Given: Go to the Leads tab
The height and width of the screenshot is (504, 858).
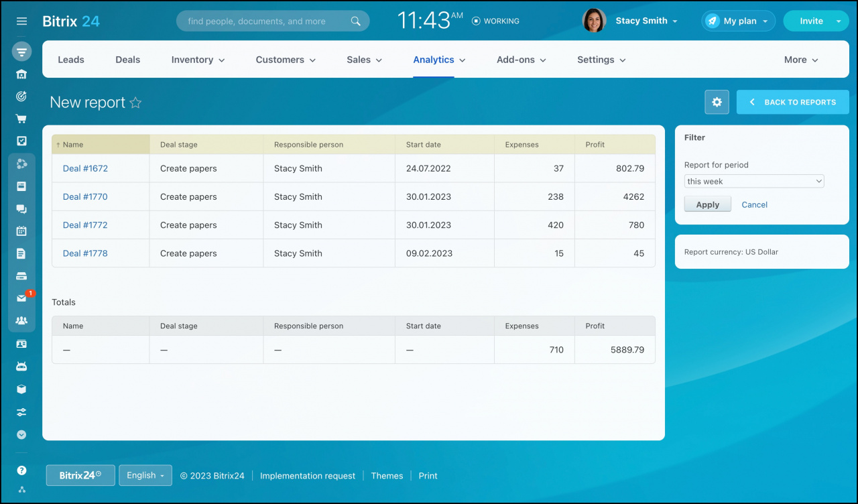Looking at the screenshot, I should coord(71,60).
